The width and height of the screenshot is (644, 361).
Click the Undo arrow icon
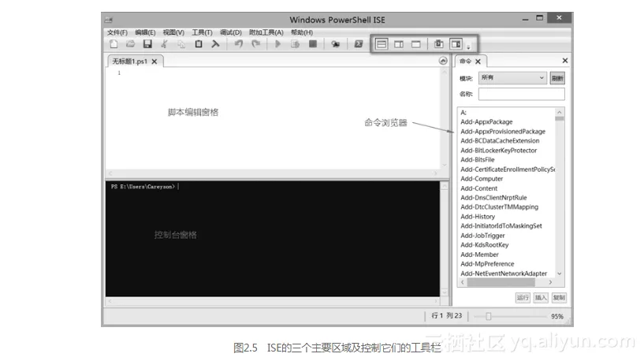[x=239, y=44]
